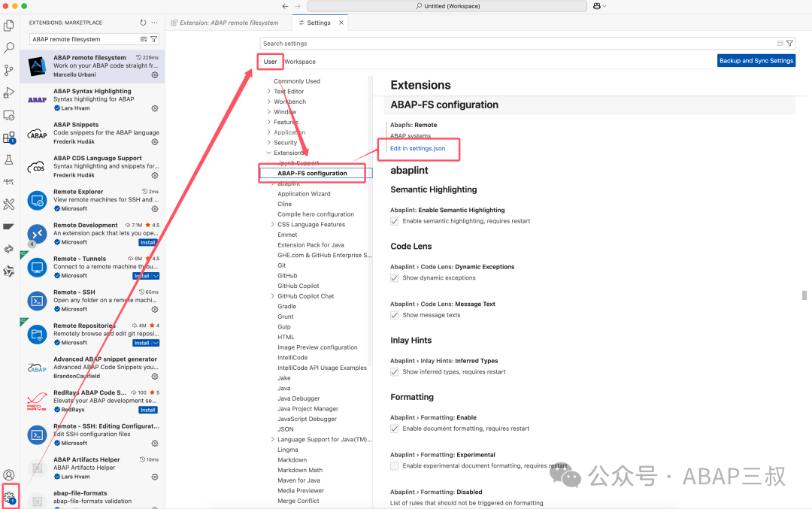Open the Search view in activity bar

tap(9, 47)
